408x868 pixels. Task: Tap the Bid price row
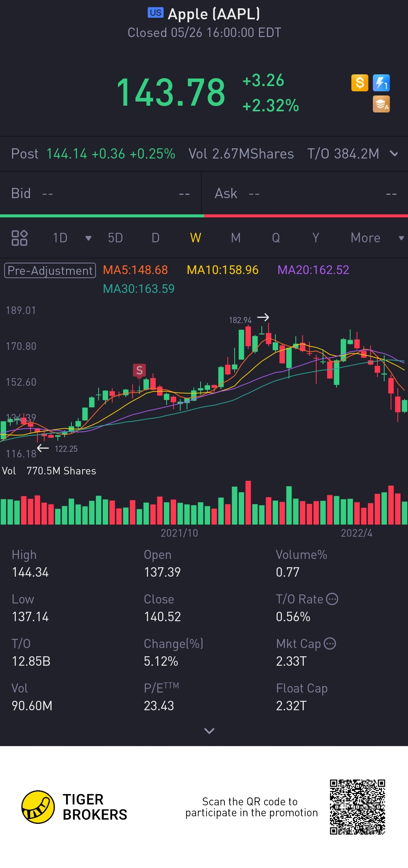coord(100,194)
